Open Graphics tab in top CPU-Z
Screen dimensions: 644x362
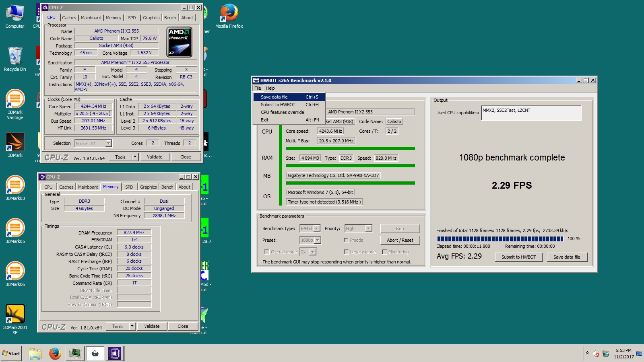[x=151, y=18]
